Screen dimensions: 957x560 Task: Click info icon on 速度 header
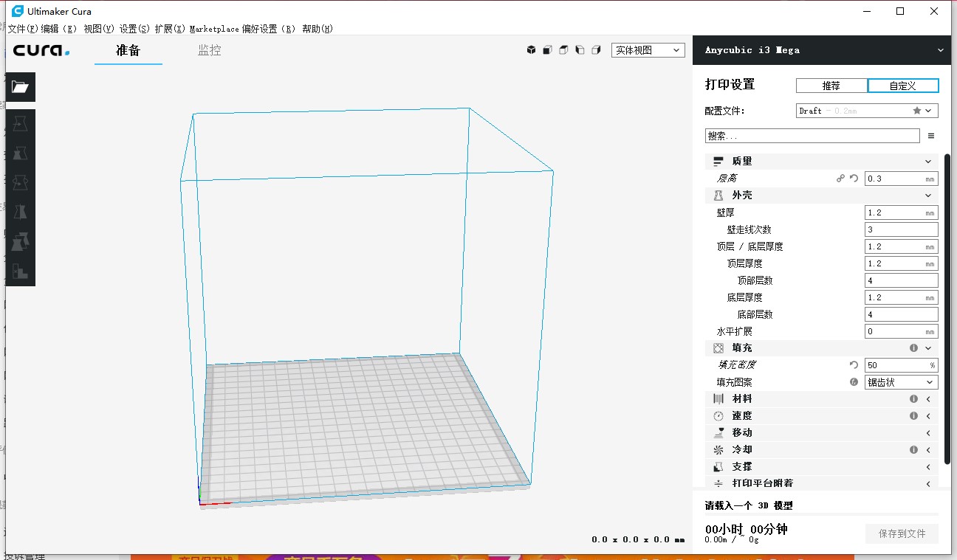click(x=913, y=415)
